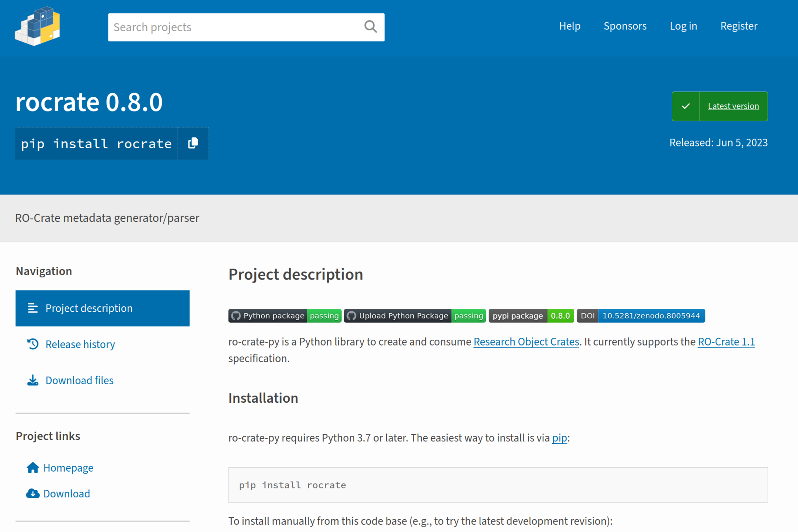Click the Project description list icon

[x=33, y=308]
